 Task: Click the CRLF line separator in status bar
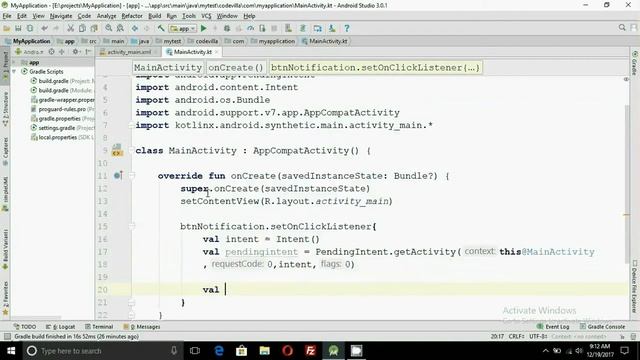tap(516, 336)
